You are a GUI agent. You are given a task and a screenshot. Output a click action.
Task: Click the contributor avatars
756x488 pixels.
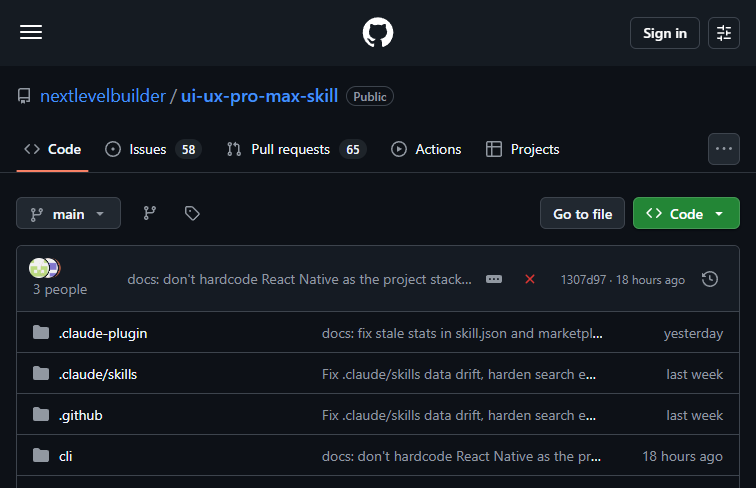coord(44,268)
